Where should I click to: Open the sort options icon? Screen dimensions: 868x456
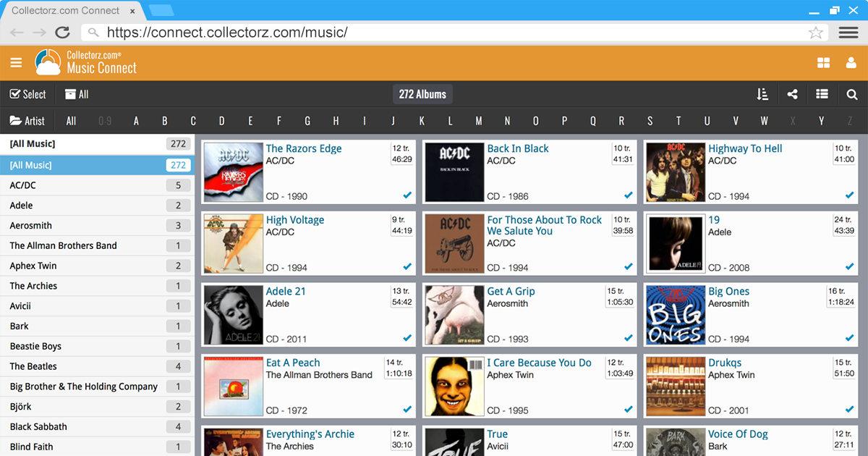click(762, 94)
